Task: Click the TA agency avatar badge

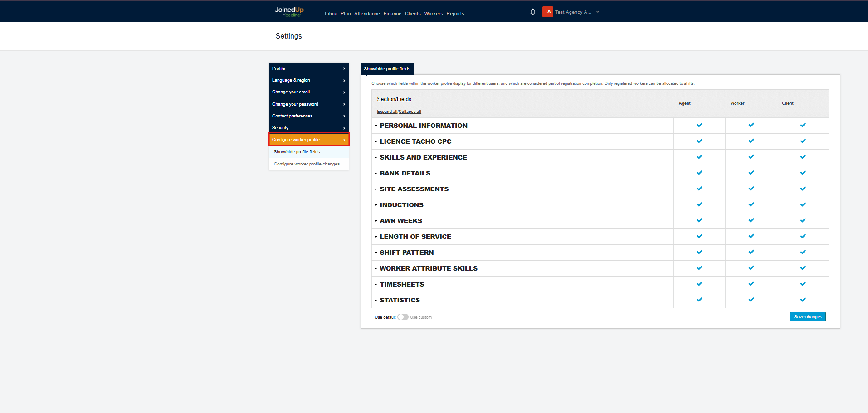Action: tap(547, 12)
